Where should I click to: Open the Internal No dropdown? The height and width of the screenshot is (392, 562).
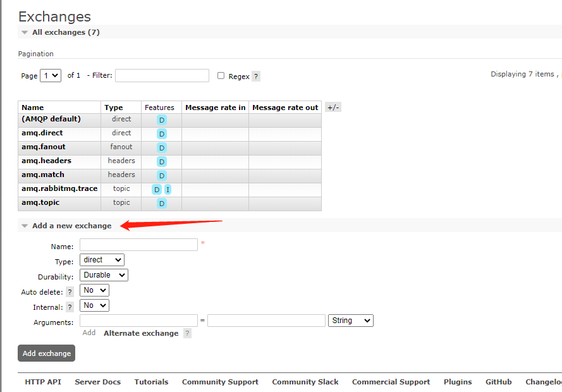point(94,305)
